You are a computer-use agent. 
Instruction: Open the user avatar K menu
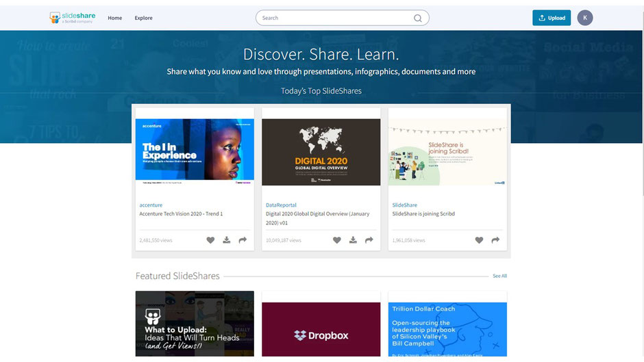pyautogui.click(x=585, y=18)
